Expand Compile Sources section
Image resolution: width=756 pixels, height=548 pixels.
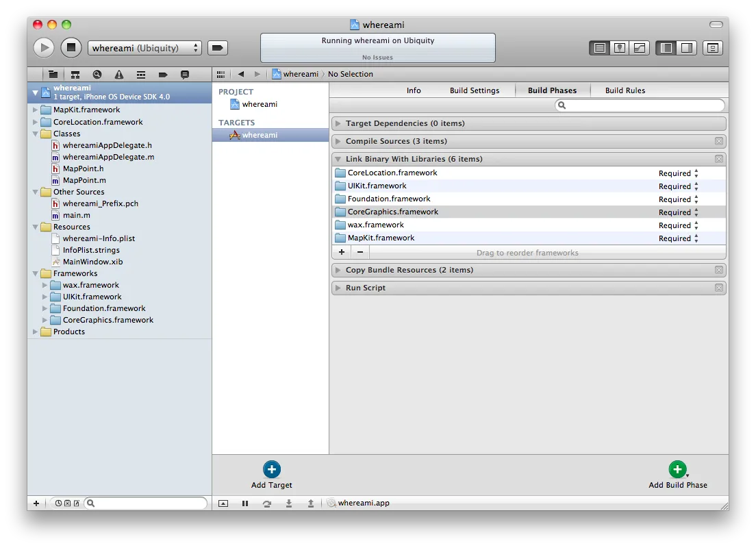click(x=338, y=141)
